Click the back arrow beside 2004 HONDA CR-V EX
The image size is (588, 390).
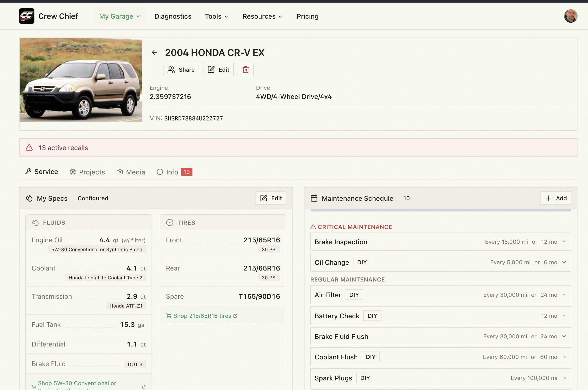click(154, 52)
